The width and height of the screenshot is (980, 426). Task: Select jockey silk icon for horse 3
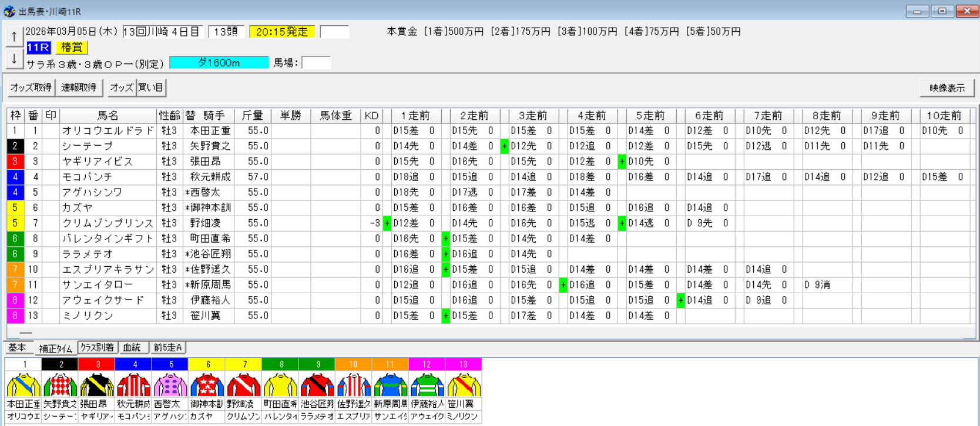(97, 385)
